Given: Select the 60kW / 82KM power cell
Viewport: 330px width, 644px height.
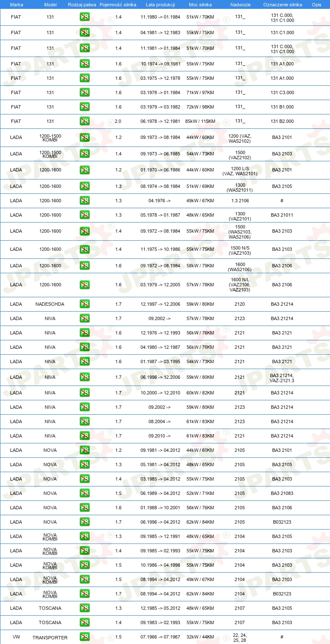Looking at the screenshot, I should tap(200, 393).
